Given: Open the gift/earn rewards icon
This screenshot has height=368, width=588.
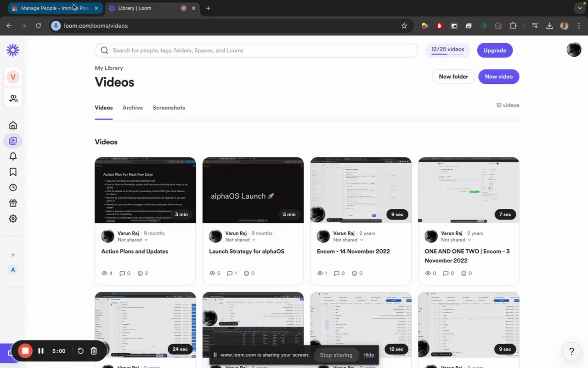Looking at the screenshot, I should tap(13, 203).
